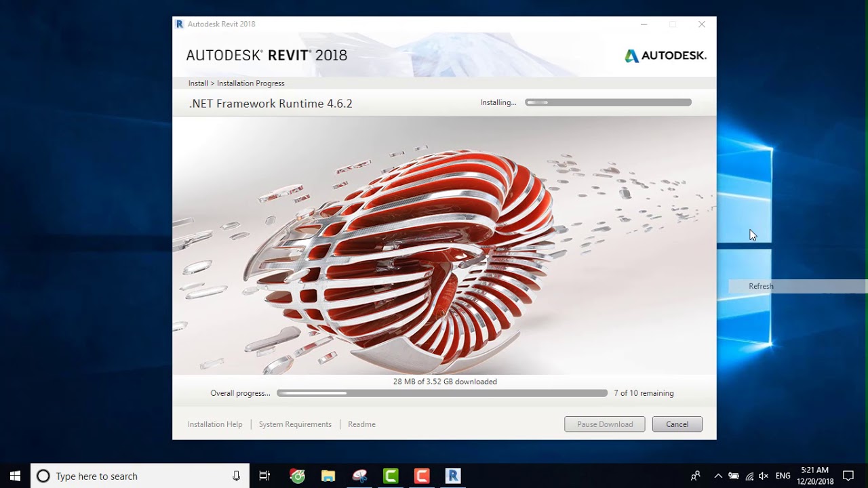Screen dimensions: 868x488
Task: Click the Overall progress bar
Action: (x=442, y=393)
